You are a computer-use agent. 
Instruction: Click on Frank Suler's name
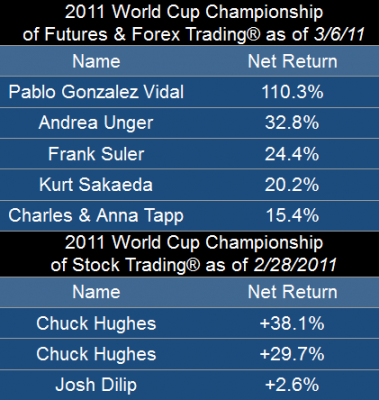click(x=96, y=154)
